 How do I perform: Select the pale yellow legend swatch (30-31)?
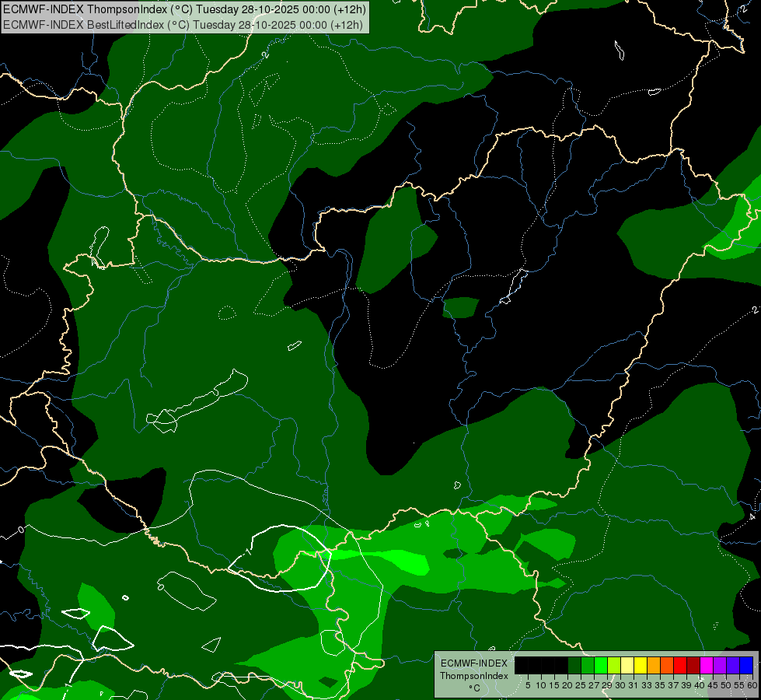[627, 665]
